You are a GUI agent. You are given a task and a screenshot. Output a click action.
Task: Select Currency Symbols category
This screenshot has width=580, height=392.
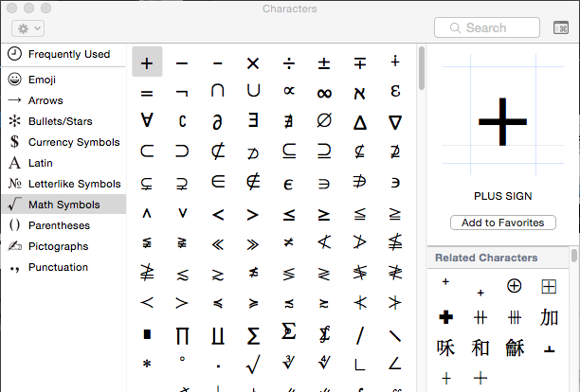click(63, 142)
